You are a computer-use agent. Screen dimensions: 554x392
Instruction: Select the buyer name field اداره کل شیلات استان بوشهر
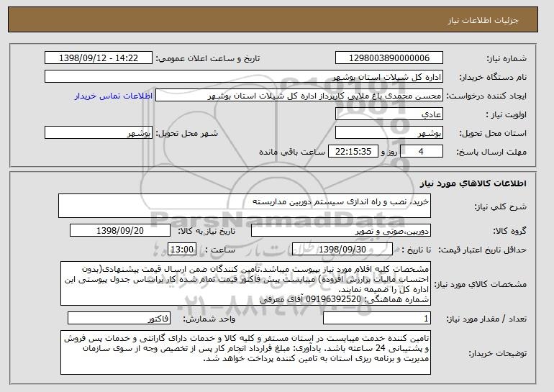coord(244,77)
